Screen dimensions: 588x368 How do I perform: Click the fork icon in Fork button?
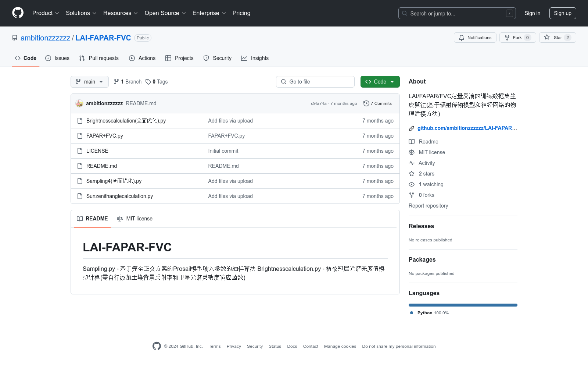(507, 38)
